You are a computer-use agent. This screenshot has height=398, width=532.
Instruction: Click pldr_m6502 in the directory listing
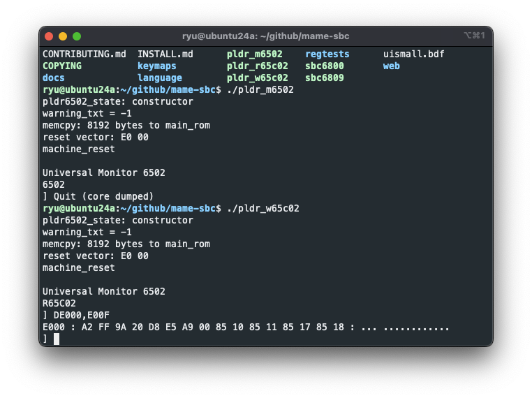[254, 54]
